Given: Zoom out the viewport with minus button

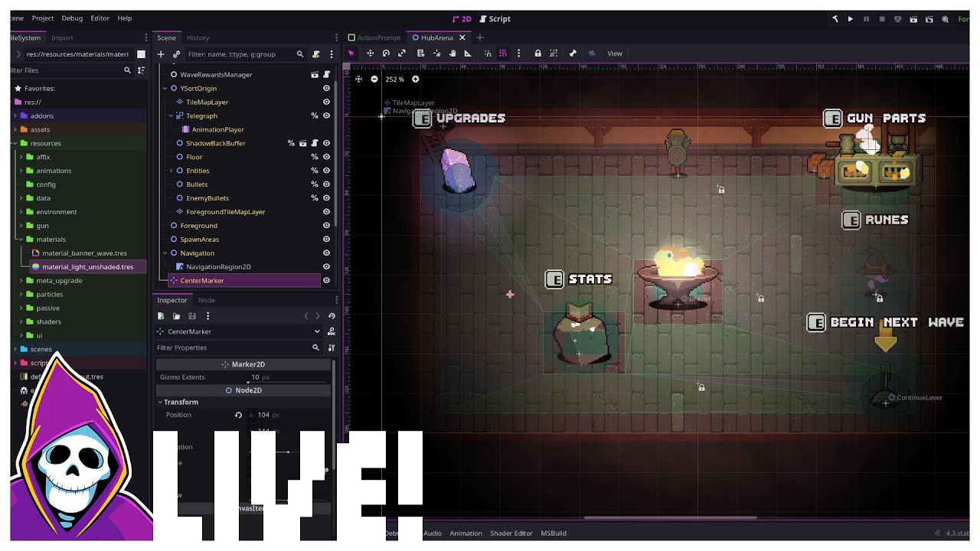Looking at the screenshot, I should click(x=374, y=80).
